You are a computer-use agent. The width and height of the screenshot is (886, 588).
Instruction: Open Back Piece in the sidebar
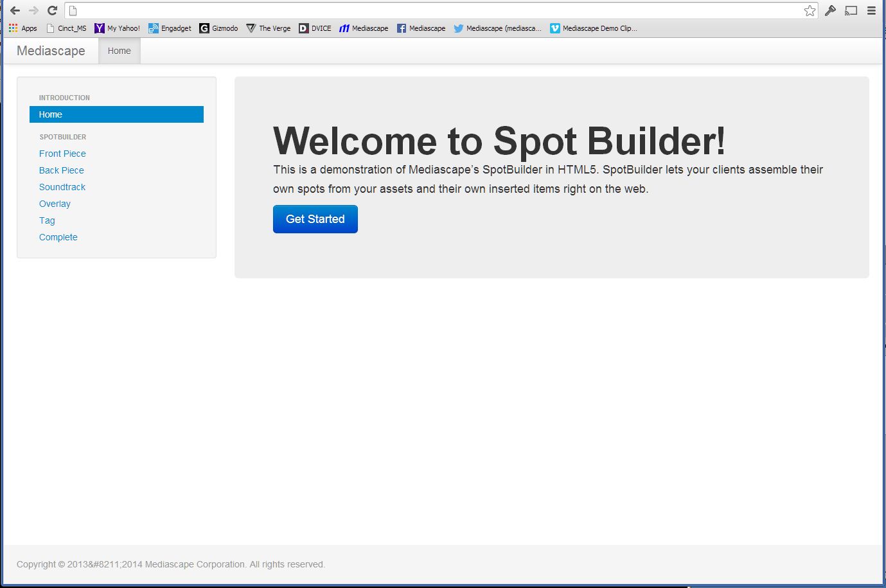pos(62,170)
